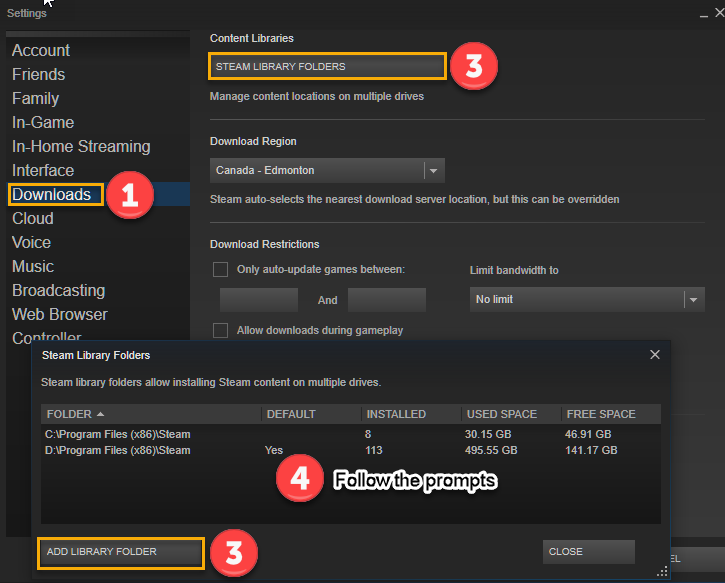The image size is (725, 583).
Task: Open the No limit bandwidth dropdown
Action: tap(587, 300)
